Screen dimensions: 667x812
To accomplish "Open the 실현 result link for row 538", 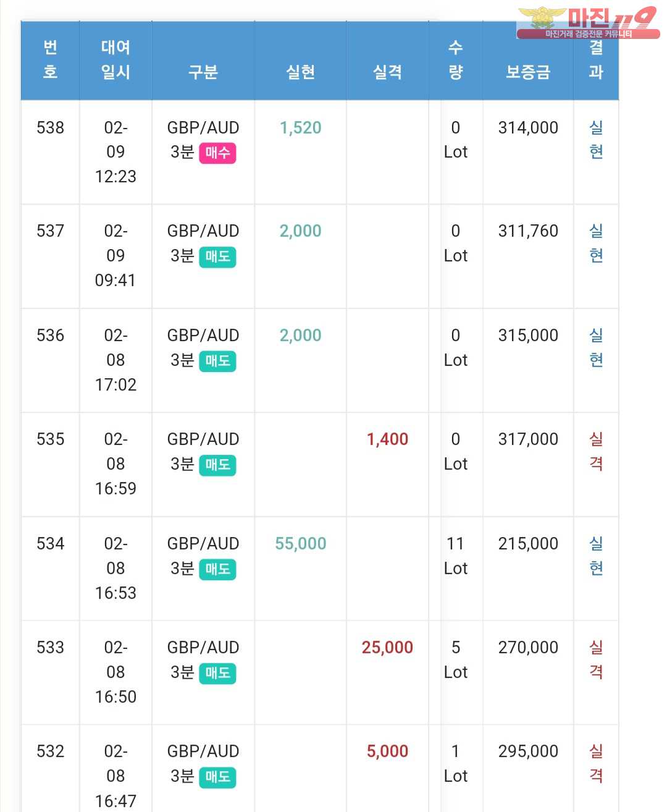I will click(x=596, y=140).
